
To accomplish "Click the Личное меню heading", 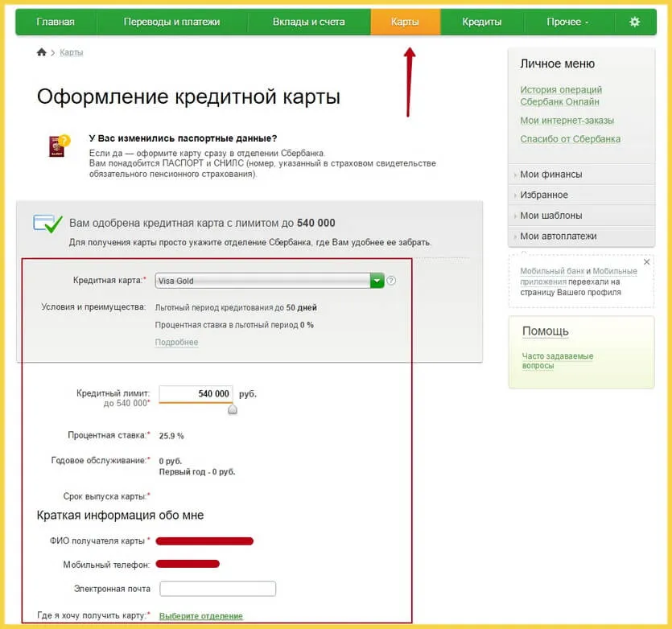I will (x=557, y=64).
